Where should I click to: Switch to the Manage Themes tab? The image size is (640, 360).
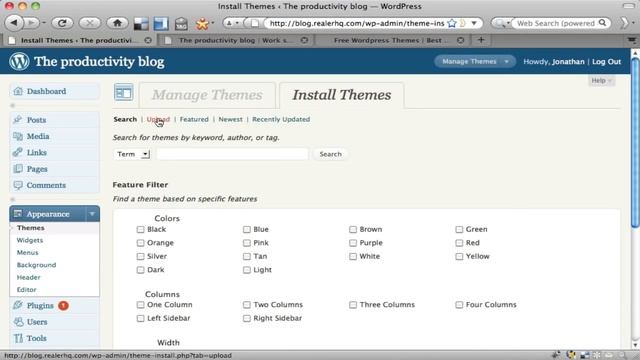pyautogui.click(x=207, y=95)
